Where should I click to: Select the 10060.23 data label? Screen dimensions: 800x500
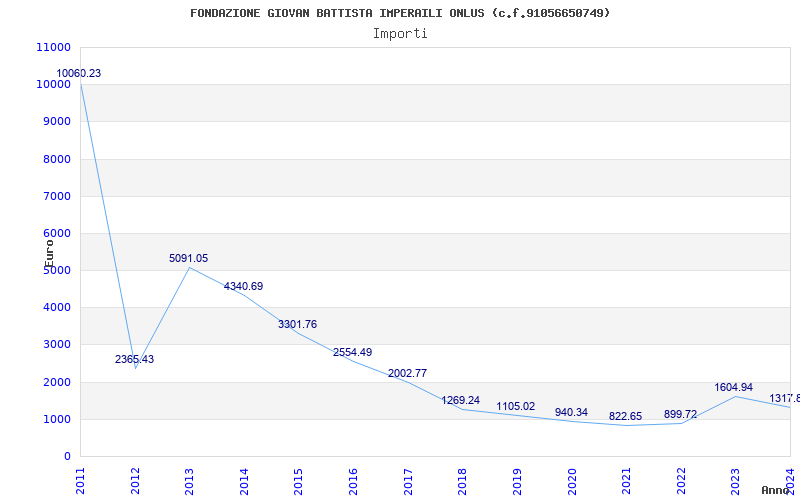click(79, 73)
